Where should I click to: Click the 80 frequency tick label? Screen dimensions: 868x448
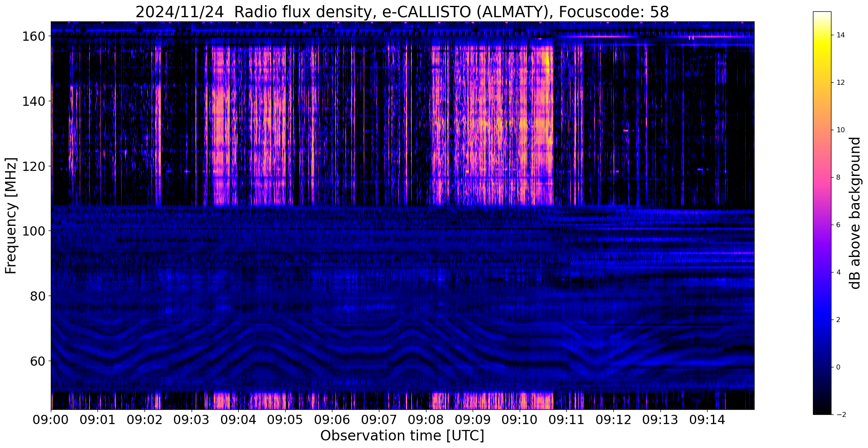click(38, 296)
